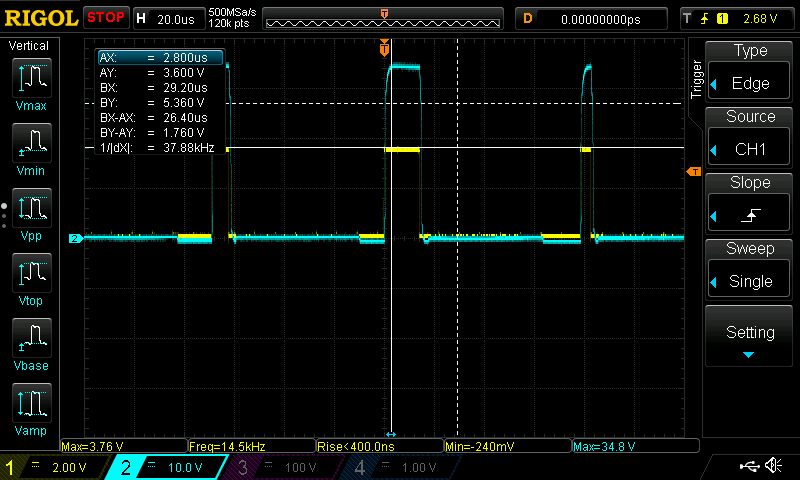Click the horizontal timebase 20.0us field
Image resolution: width=800 pixels, height=480 pixels.
(x=169, y=19)
